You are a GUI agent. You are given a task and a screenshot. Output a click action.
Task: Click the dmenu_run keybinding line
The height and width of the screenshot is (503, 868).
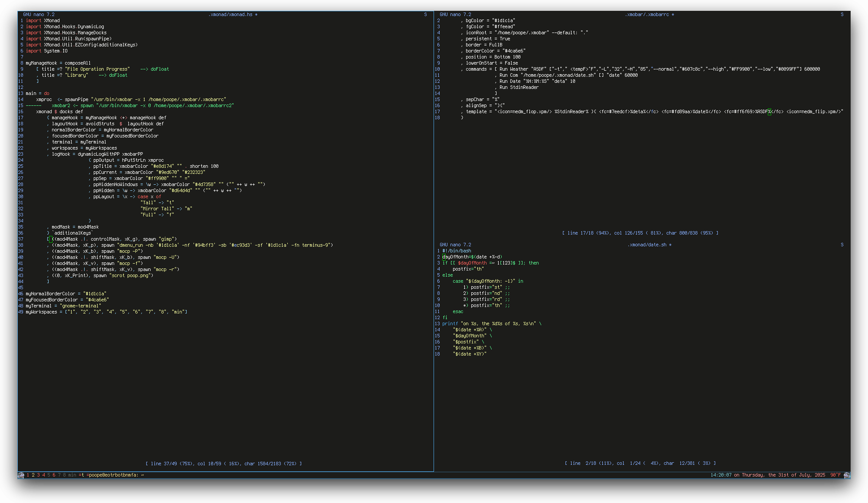[x=190, y=245]
